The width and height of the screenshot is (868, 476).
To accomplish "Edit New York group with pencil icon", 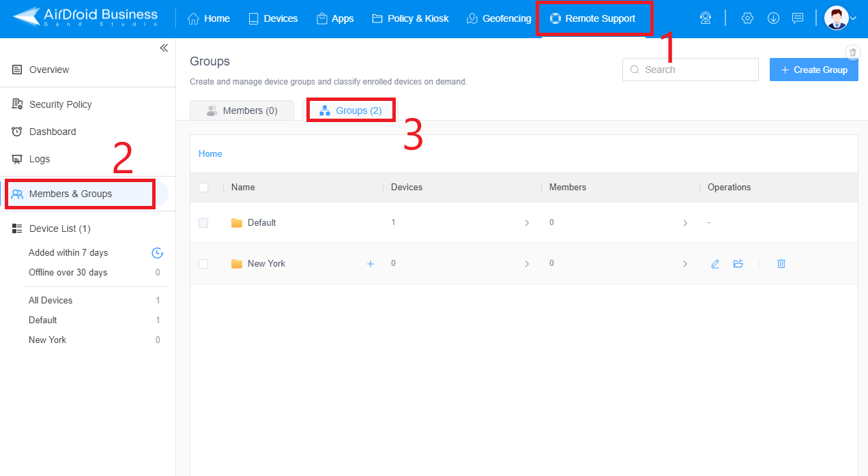I will click(x=715, y=264).
